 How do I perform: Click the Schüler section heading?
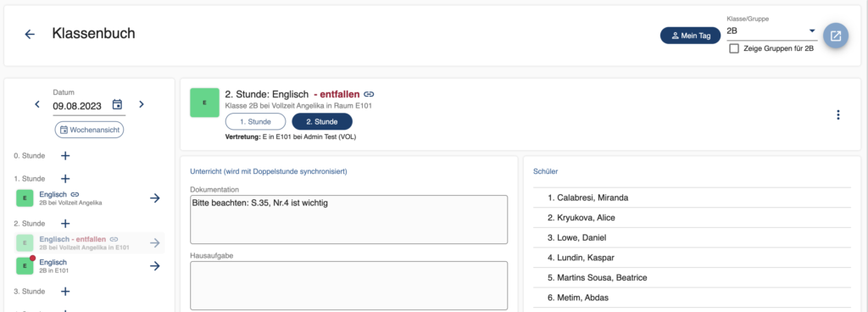pos(545,171)
